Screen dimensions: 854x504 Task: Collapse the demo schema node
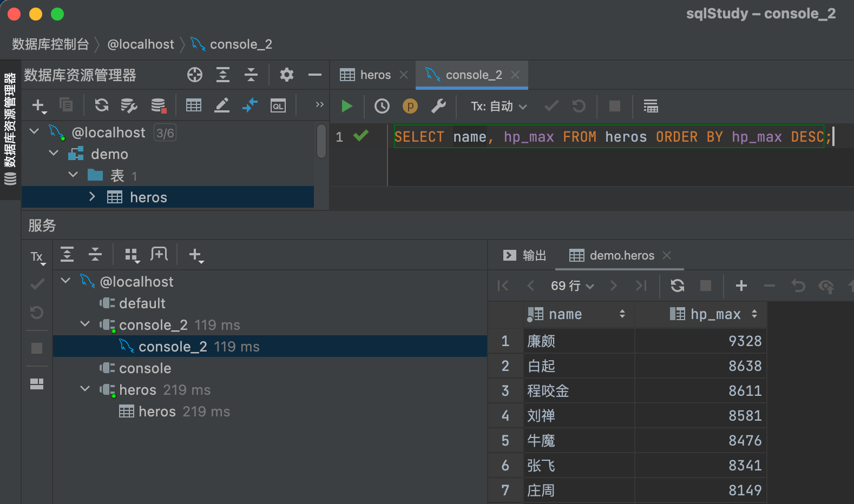pos(54,154)
